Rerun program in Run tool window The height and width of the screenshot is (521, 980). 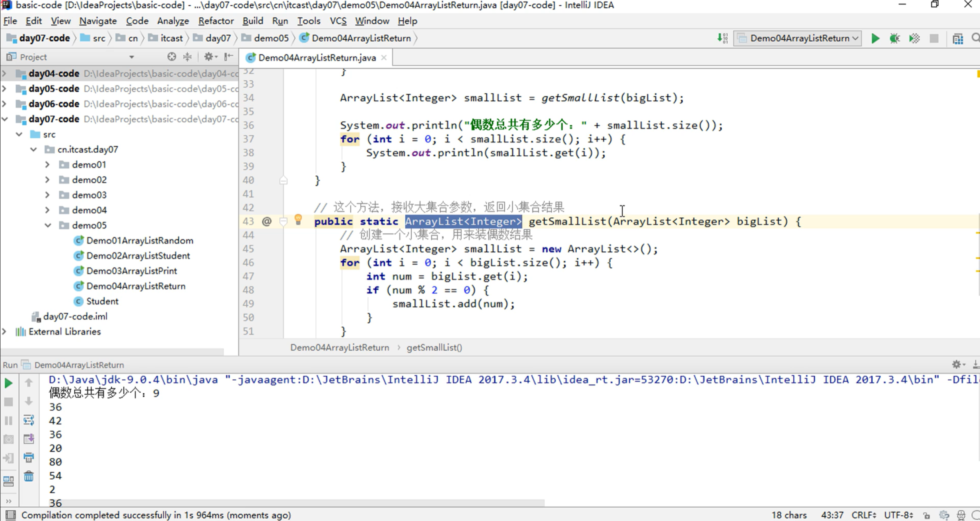(8, 383)
